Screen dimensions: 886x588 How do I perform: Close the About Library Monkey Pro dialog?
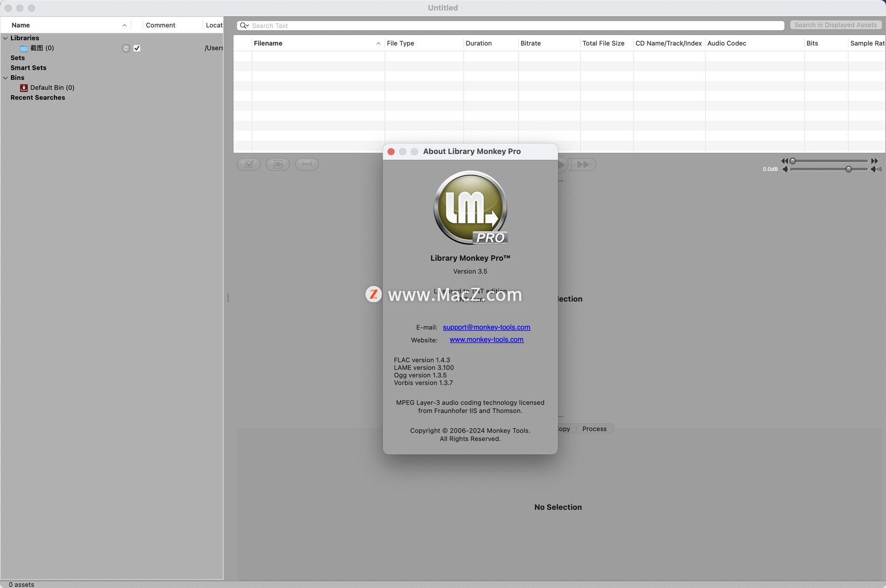[391, 152]
